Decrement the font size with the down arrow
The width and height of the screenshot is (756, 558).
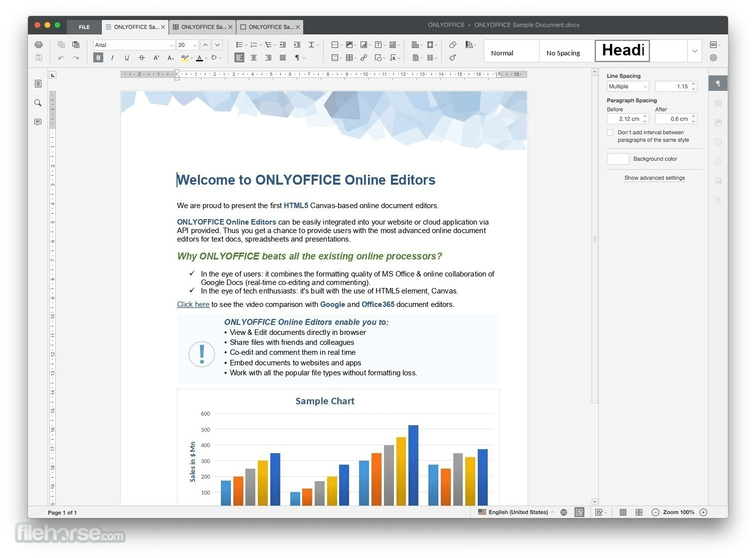(217, 45)
